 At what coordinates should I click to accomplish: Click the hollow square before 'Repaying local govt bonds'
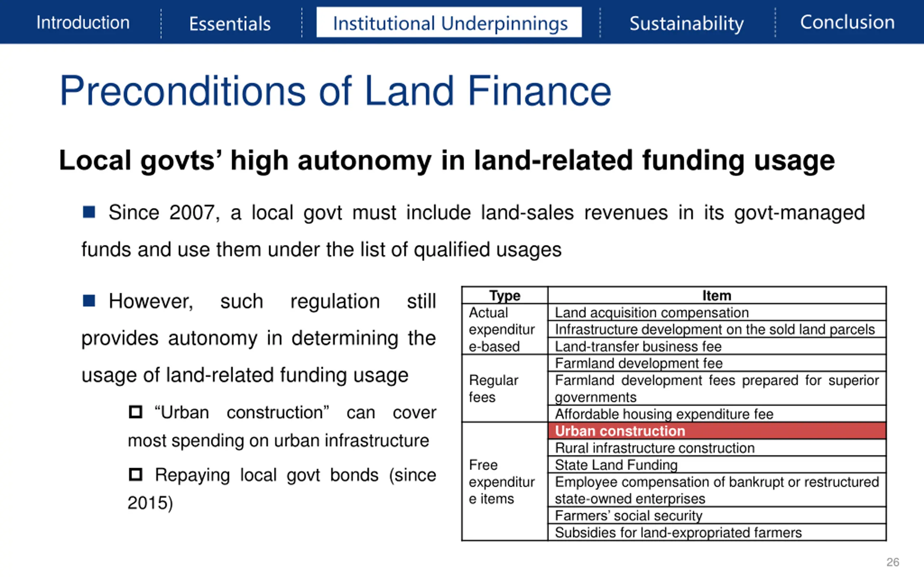coord(136,475)
